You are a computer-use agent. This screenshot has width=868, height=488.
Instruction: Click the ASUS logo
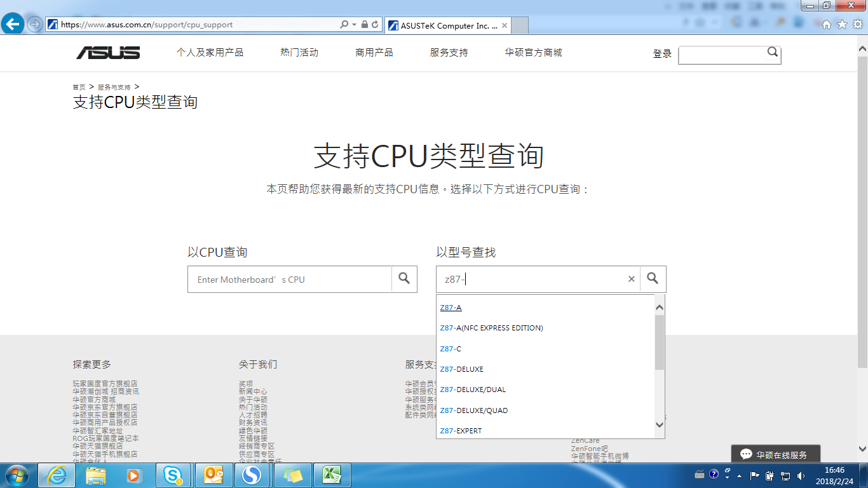109,53
